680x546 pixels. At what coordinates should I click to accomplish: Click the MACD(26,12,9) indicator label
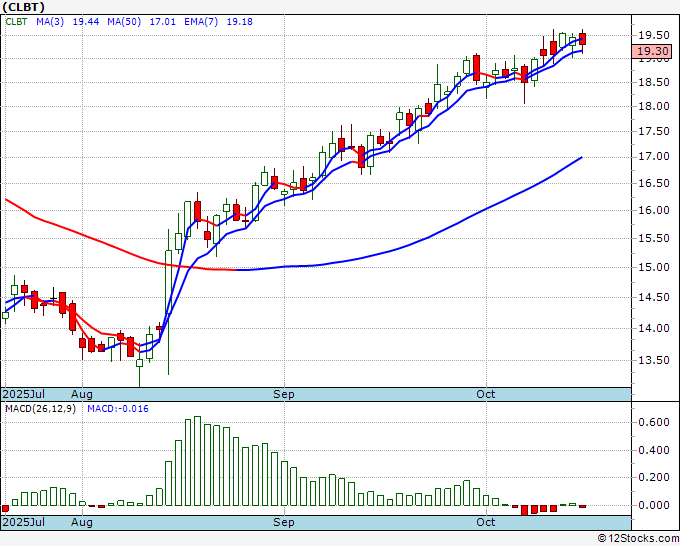40,410
